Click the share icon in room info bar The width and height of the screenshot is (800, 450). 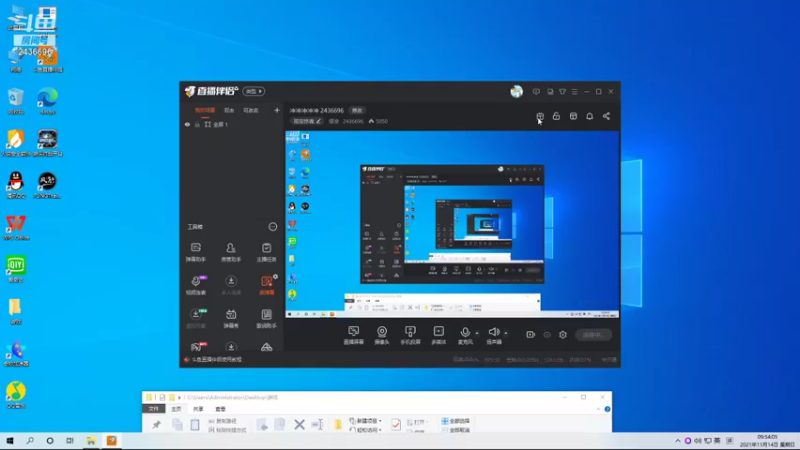tap(606, 116)
